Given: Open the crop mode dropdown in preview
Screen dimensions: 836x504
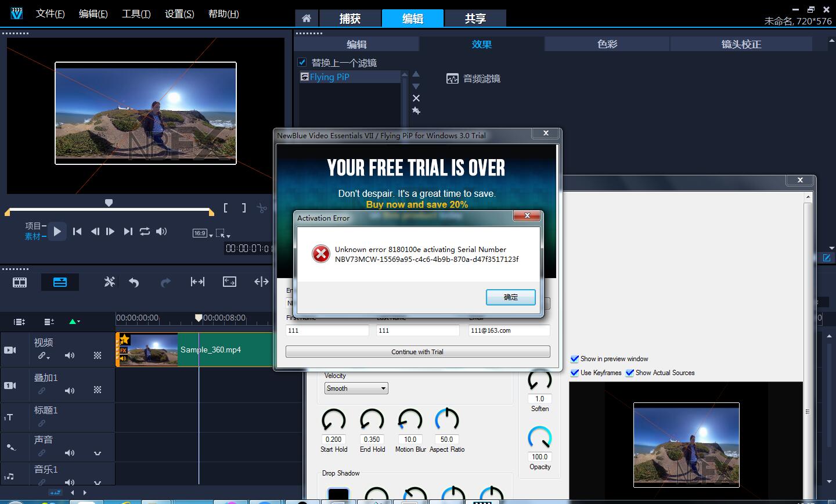Looking at the screenshot, I should tap(223, 233).
